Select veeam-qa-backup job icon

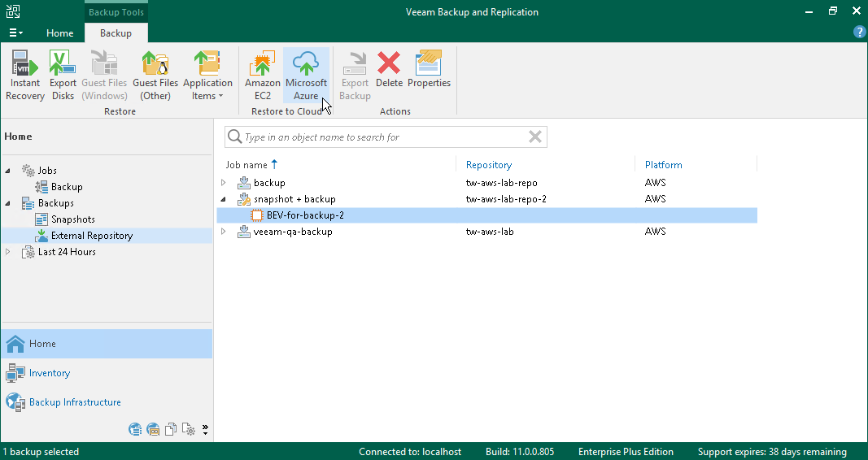[243, 232]
